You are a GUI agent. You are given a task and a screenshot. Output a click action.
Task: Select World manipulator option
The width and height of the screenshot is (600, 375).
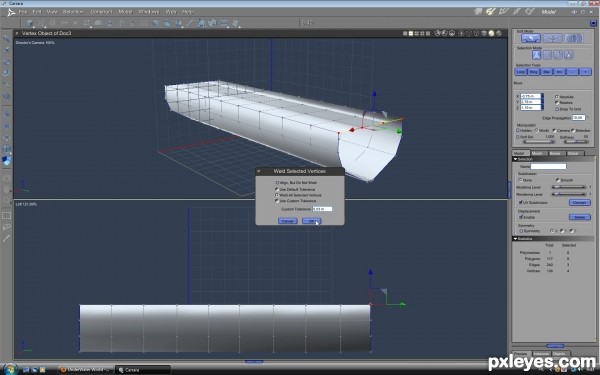coord(536,130)
